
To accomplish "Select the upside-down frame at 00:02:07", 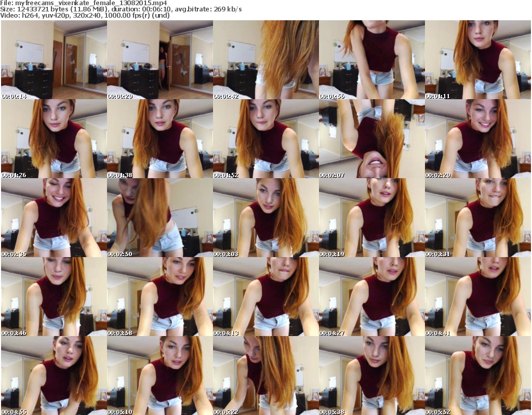I will tap(372, 139).
